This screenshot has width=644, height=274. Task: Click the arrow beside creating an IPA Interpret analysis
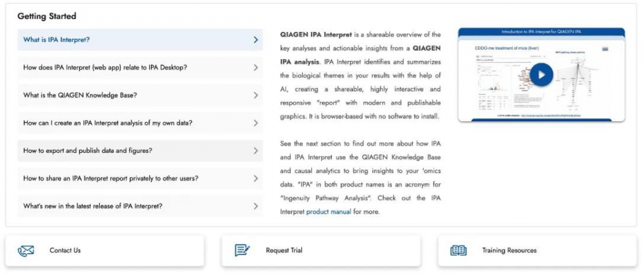coord(255,123)
